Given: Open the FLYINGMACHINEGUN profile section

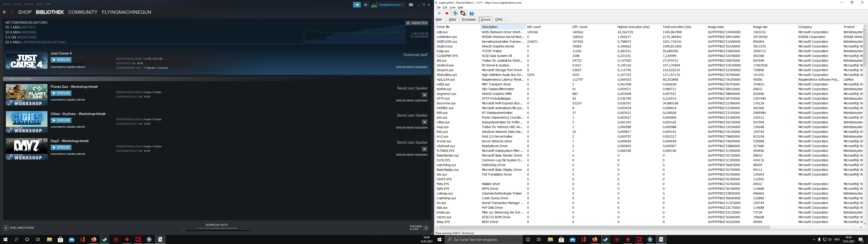Looking at the screenshot, I should [x=126, y=12].
